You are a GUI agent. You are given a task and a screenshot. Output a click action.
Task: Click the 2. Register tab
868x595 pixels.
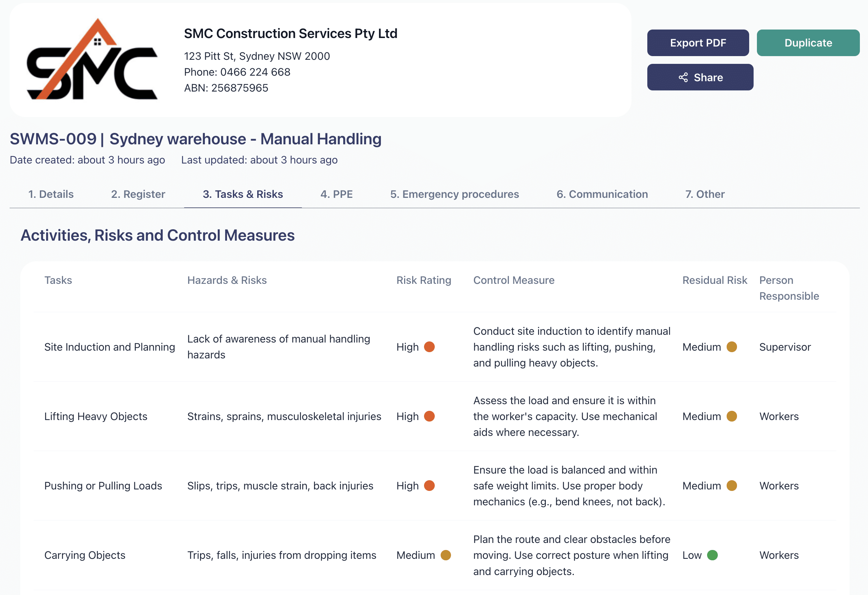(x=138, y=194)
